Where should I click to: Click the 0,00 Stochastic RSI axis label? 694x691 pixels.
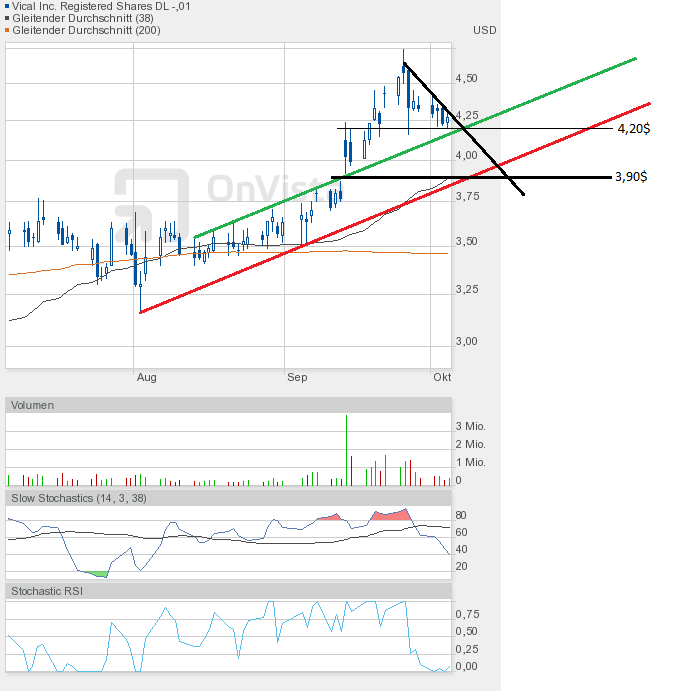coord(467,666)
